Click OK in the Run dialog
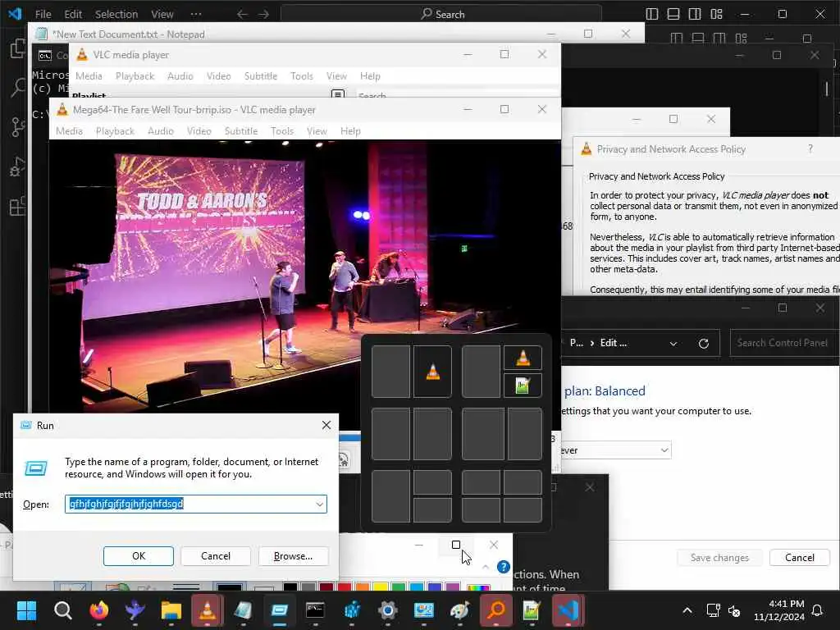This screenshot has height=630, width=840. click(x=138, y=556)
